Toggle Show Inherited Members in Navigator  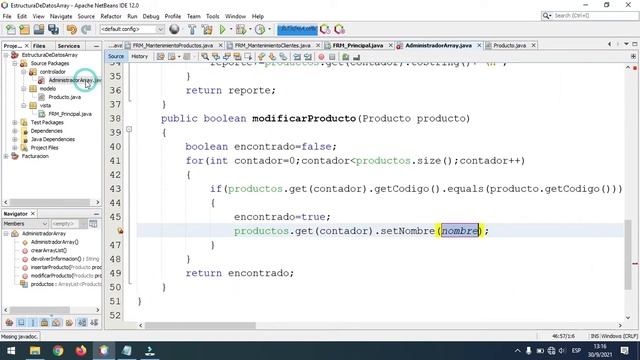9,322
